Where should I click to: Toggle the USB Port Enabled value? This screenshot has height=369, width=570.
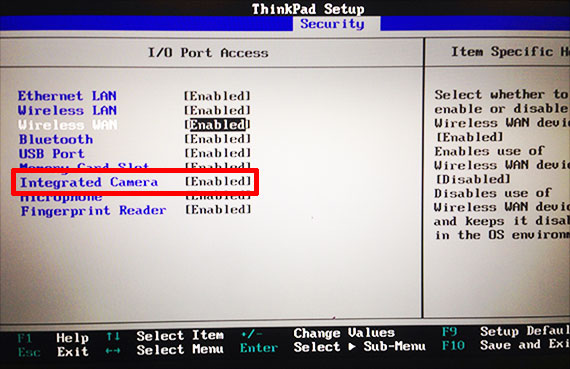217,153
